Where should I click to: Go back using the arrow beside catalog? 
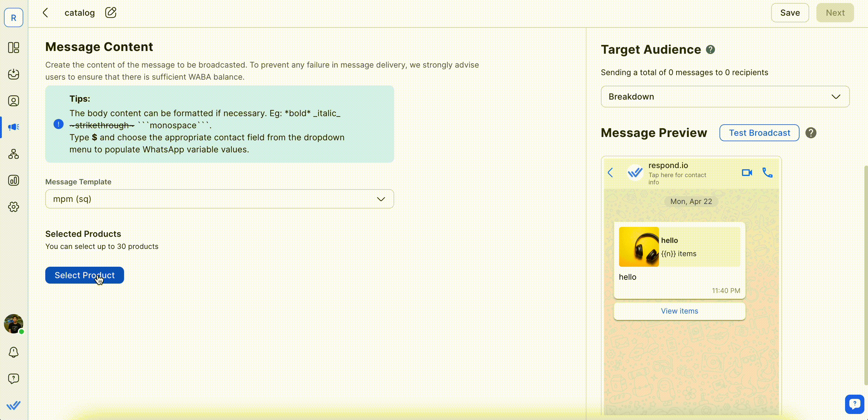[x=46, y=13]
